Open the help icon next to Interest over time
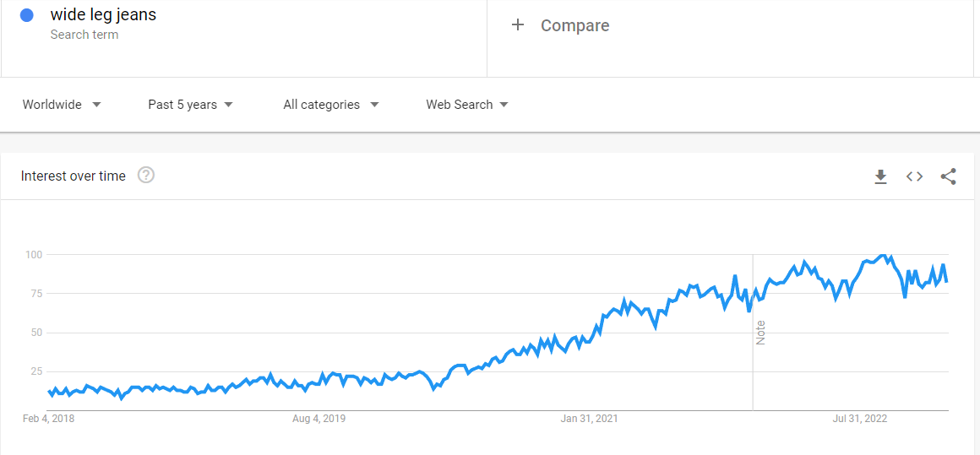This screenshot has width=980, height=455. coord(146,176)
